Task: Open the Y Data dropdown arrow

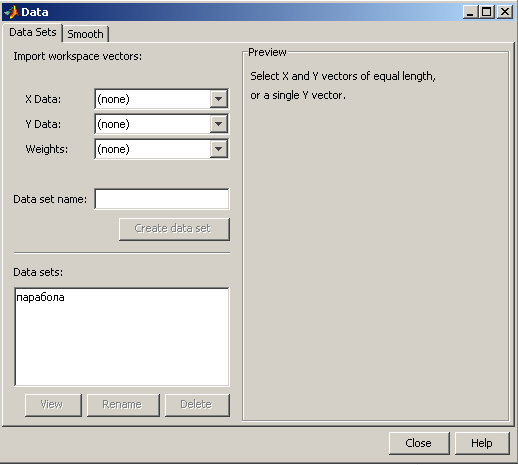Action: click(x=219, y=124)
